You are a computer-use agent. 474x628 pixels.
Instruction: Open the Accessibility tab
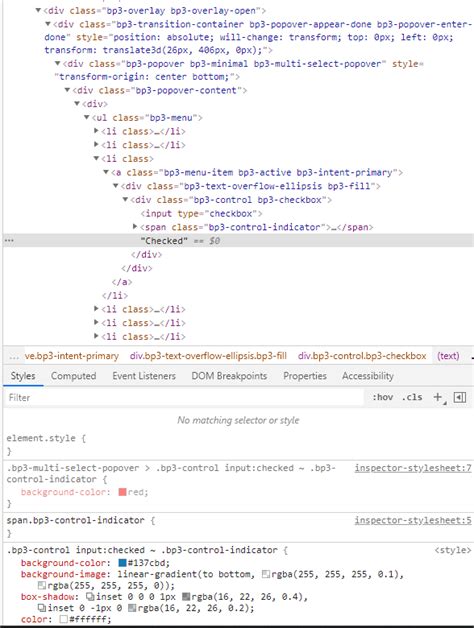click(367, 376)
